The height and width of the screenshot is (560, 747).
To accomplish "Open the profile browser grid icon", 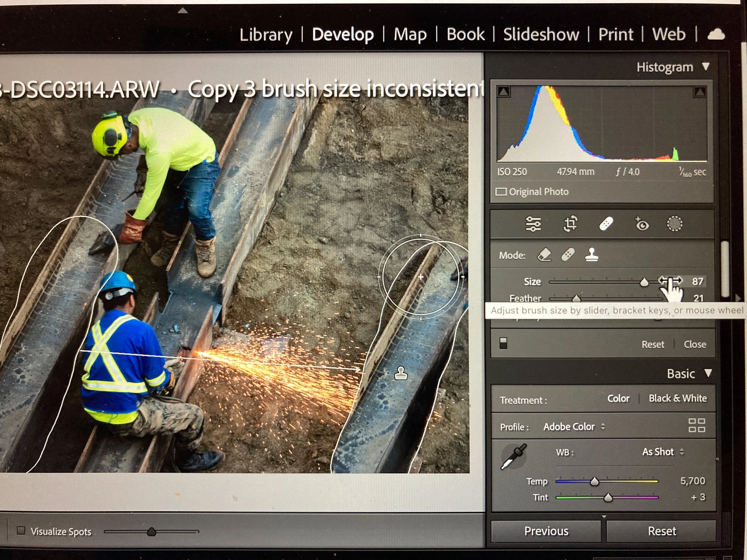I will point(696,425).
